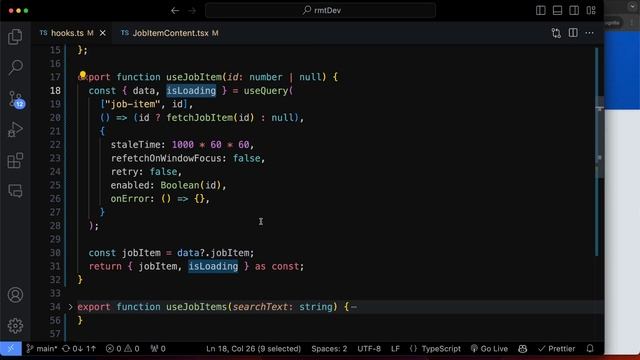The height and width of the screenshot is (360, 640).
Task: Open the editor More Actions menu
Action: coord(589,33)
